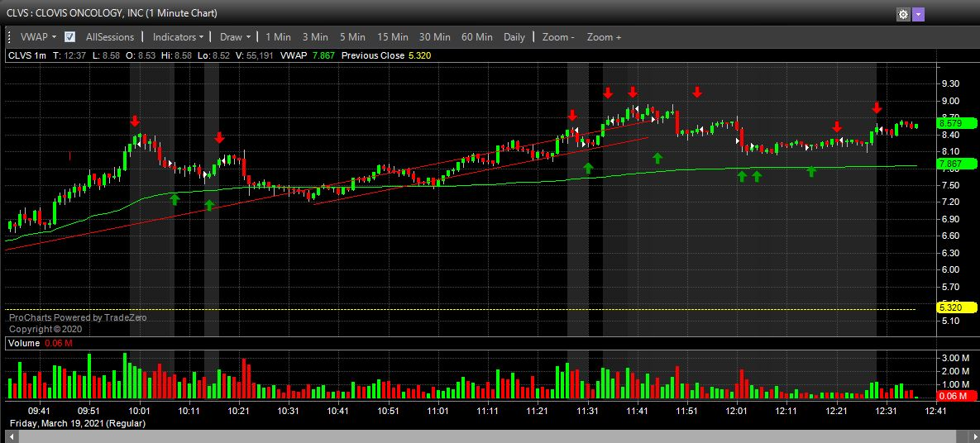Click the "VWAP 7.867" readout

308,55
